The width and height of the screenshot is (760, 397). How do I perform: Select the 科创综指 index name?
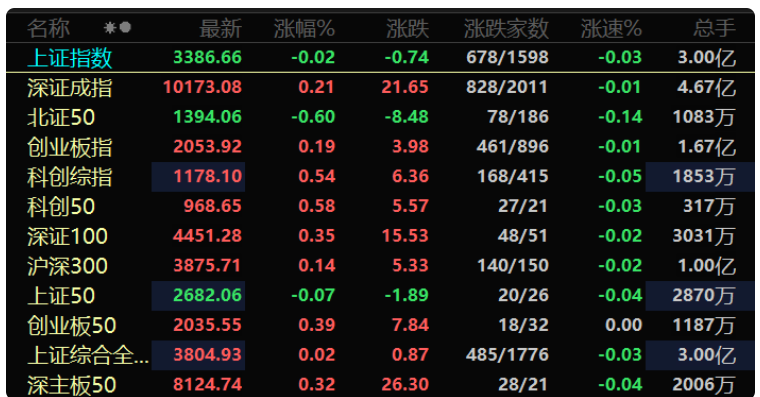pos(70,176)
